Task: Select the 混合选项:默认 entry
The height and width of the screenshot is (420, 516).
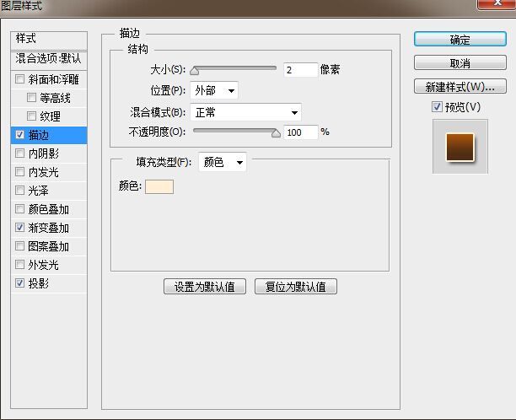Action: click(49, 60)
